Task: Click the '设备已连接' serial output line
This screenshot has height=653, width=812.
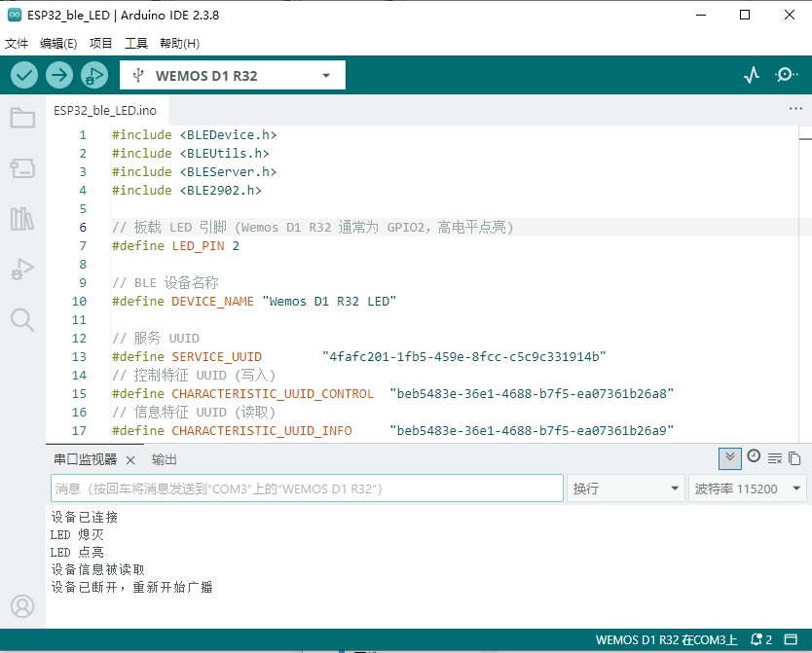Action: tap(85, 517)
